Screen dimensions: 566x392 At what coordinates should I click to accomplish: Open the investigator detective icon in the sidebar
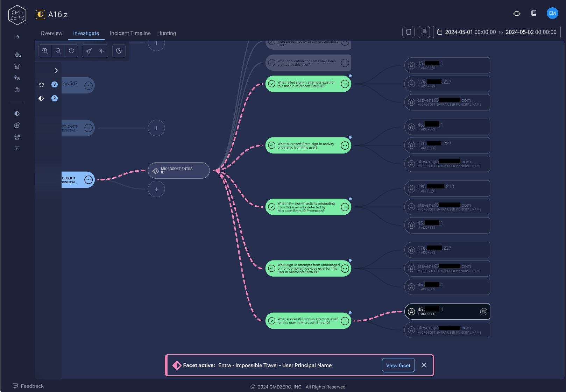point(17,55)
